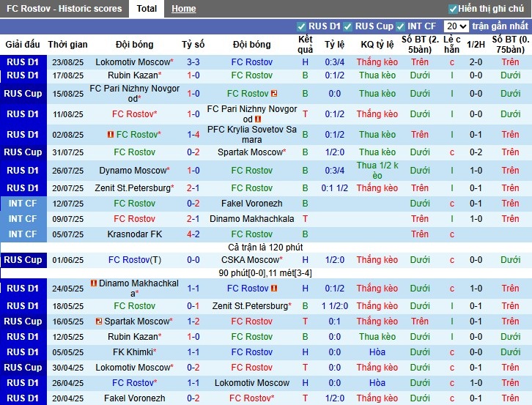Switch to the Home tab
Screen dimensions: 532x405
183,9
